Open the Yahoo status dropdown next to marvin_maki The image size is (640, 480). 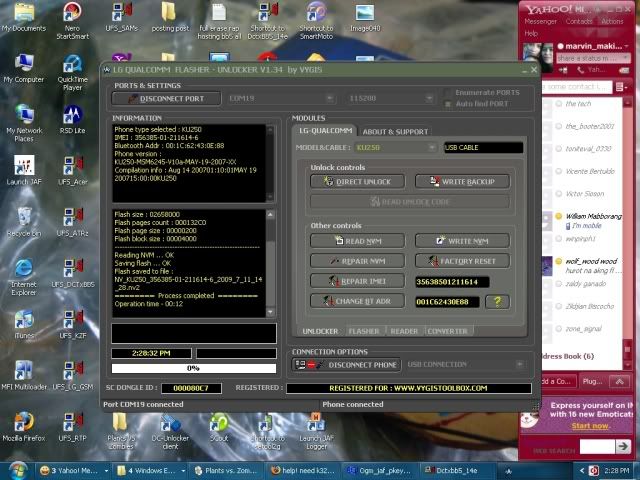click(626, 46)
